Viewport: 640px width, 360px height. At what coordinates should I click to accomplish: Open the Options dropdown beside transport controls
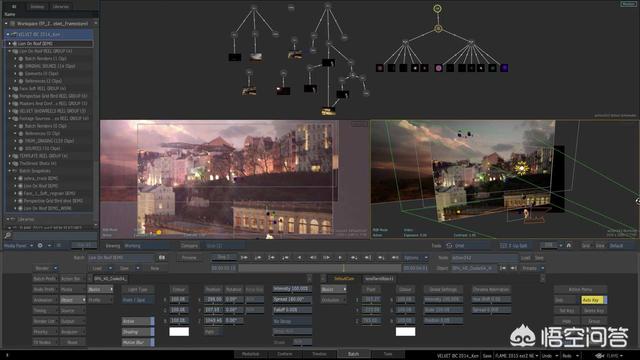tap(416, 258)
